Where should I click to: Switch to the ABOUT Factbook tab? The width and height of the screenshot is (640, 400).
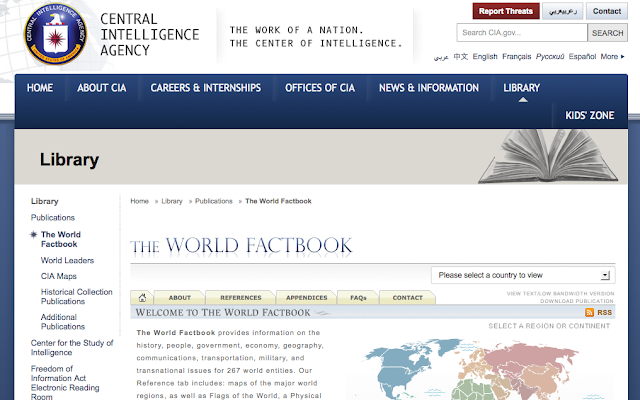[x=180, y=298]
